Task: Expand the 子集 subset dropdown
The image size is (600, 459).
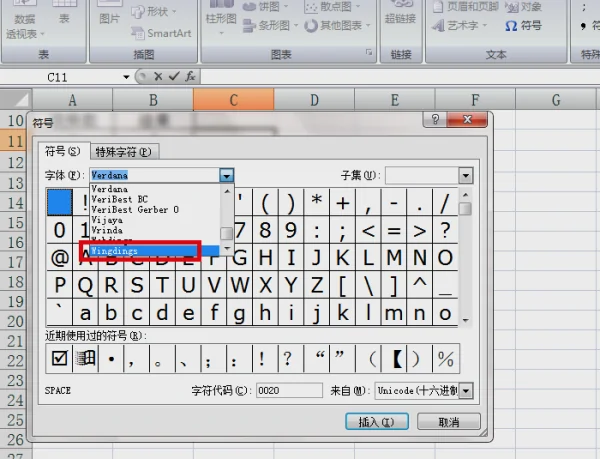Action: [x=466, y=176]
